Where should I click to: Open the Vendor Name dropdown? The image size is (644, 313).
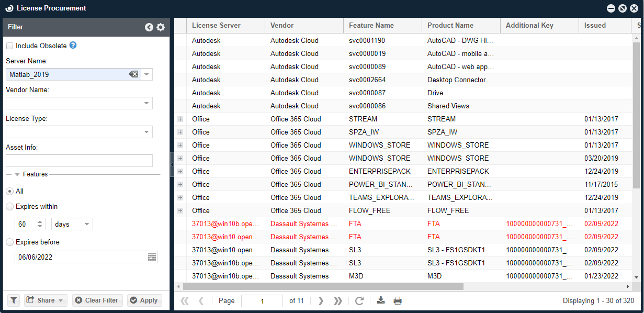(146, 103)
